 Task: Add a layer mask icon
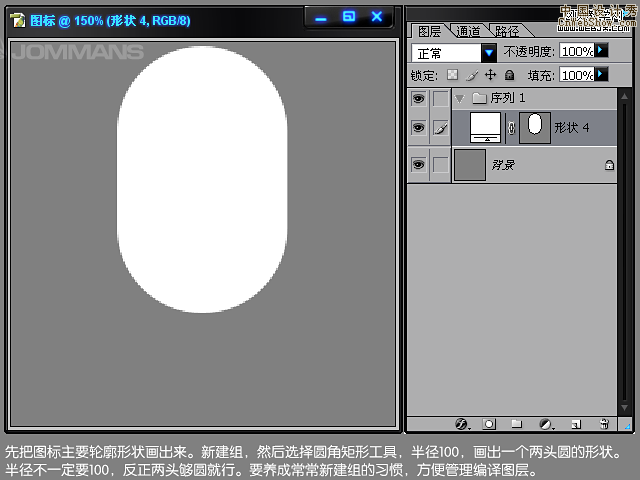tap(489, 424)
